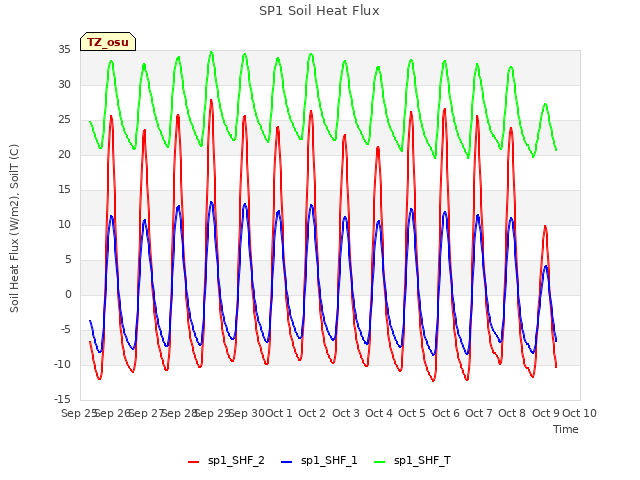Click the Oct 3 x-axis tick label
This screenshot has width=640, height=480.
346,413
